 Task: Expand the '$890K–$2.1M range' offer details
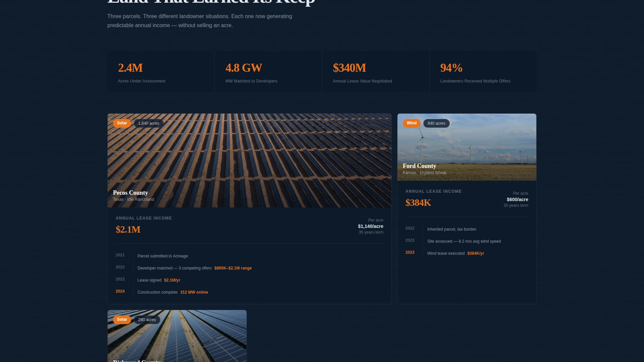click(x=233, y=268)
